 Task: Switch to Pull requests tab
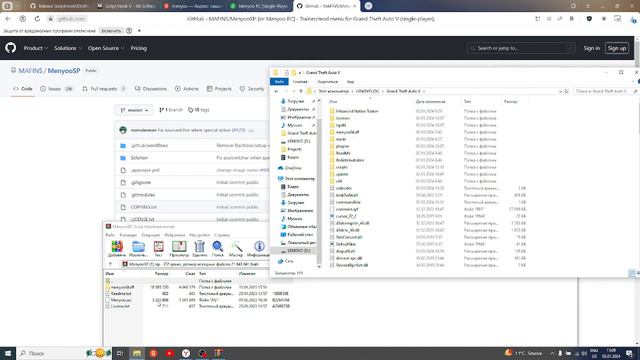104,89
